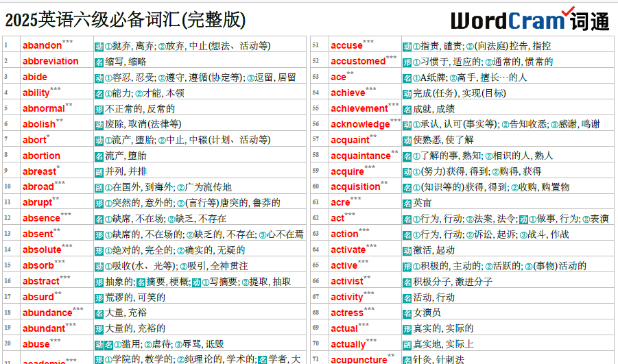Click the 名 noun badge beside acre

pos(407,203)
